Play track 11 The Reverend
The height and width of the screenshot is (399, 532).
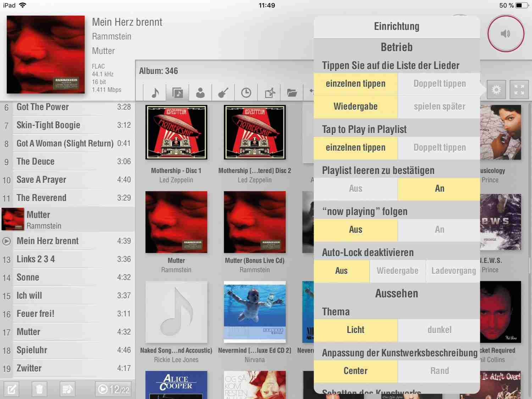pos(67,198)
